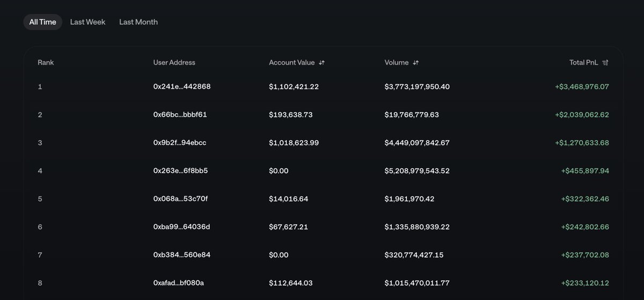Open address 0x241e...442868
This screenshot has height=300, width=644.
pyautogui.click(x=182, y=86)
